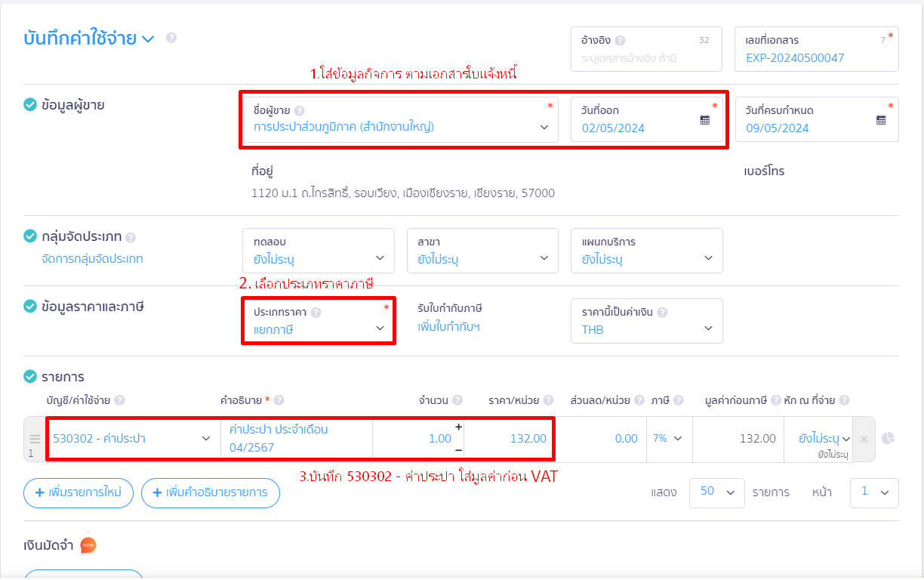Open the ชื่อผู้ขาย seller dropdown

click(399, 119)
